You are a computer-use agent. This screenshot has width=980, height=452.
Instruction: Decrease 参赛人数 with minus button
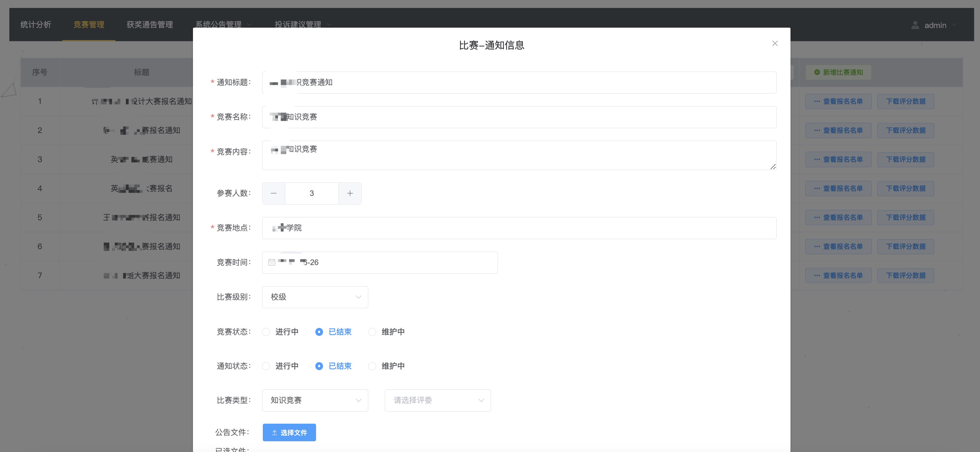[274, 194]
